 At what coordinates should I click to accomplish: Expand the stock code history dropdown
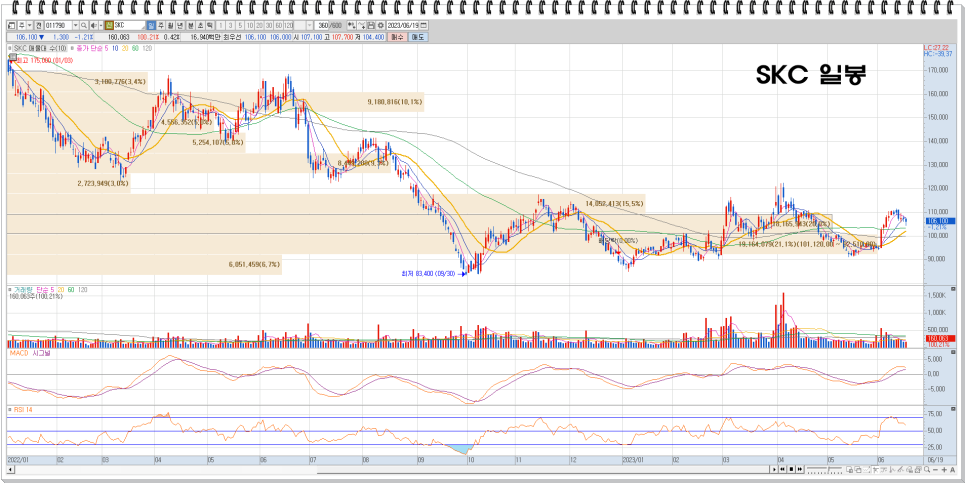[76, 25]
